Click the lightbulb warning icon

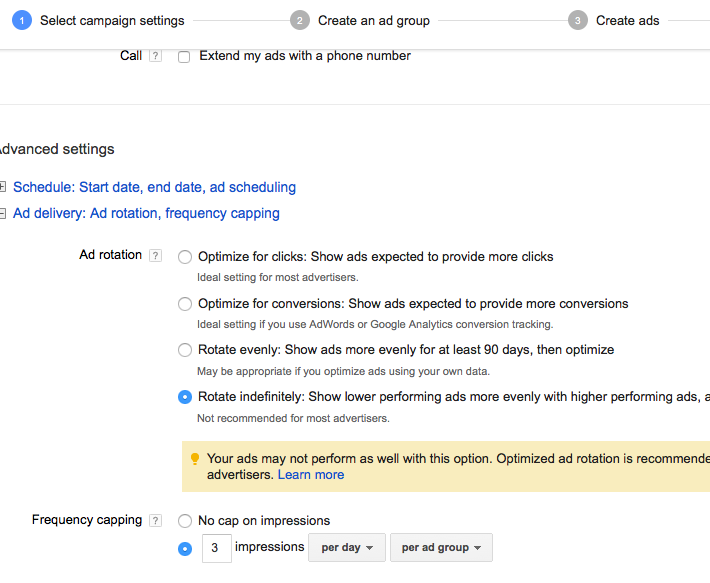(195, 459)
